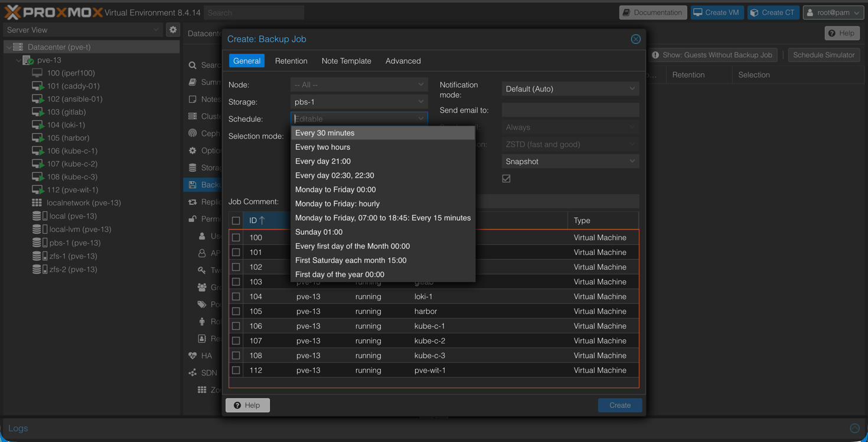Check the box for VM 107
Screen dimensions: 868x442
coord(236,340)
